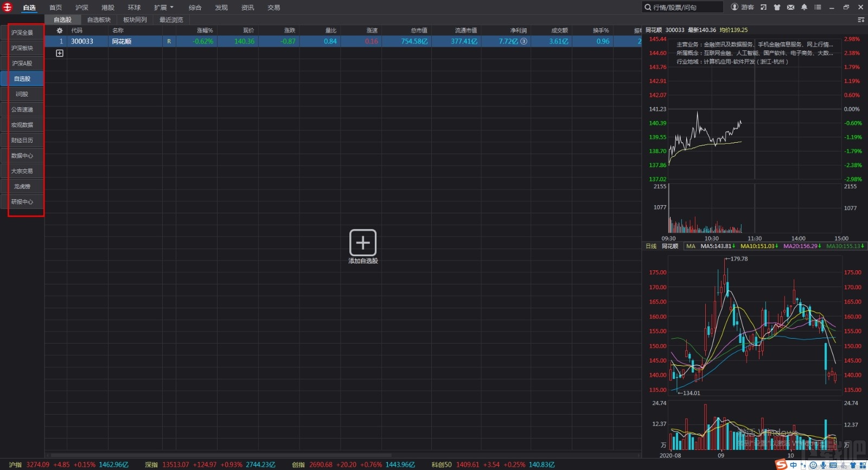Click the MA indicator selector label
This screenshot has height=470, width=868.
point(691,246)
